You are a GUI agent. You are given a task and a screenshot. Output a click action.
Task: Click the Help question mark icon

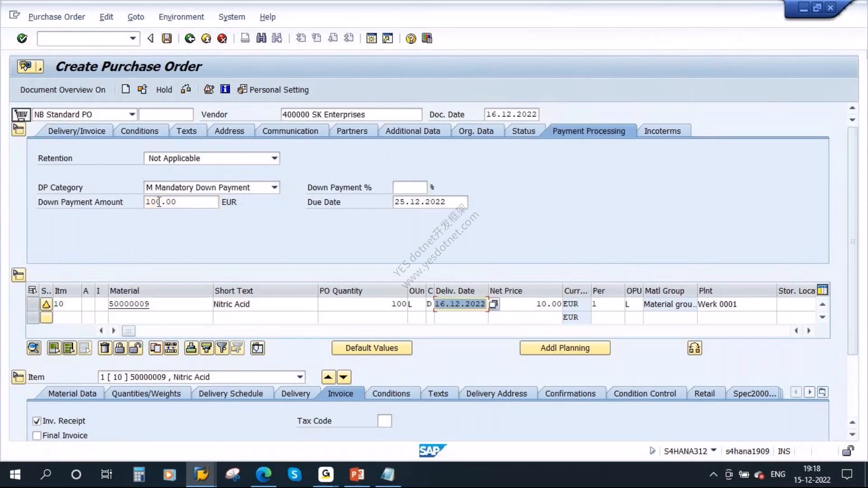tap(410, 38)
